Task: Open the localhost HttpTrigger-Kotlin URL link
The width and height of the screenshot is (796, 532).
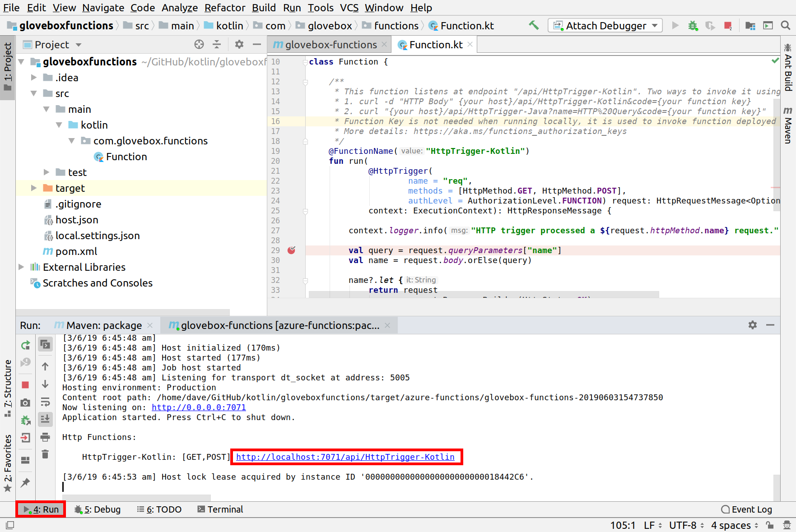Action: 345,457
